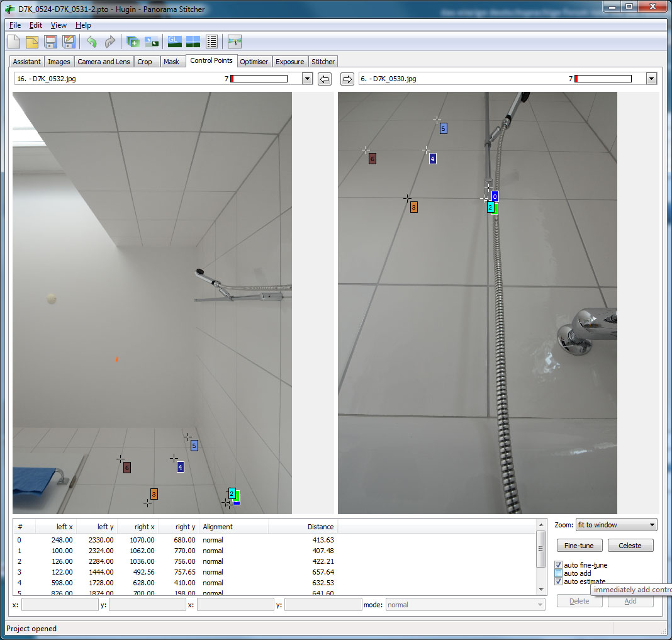Disable the auto fine-tune checkbox

tap(559, 565)
